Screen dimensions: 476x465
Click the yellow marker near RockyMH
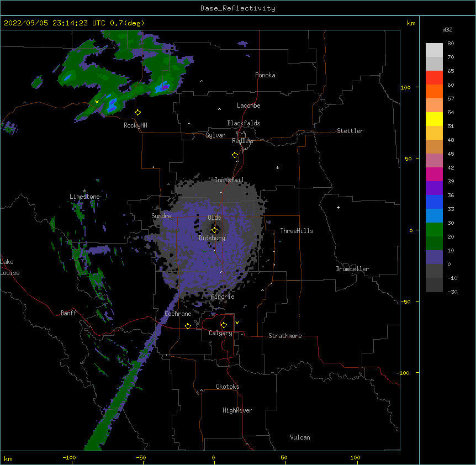point(138,113)
